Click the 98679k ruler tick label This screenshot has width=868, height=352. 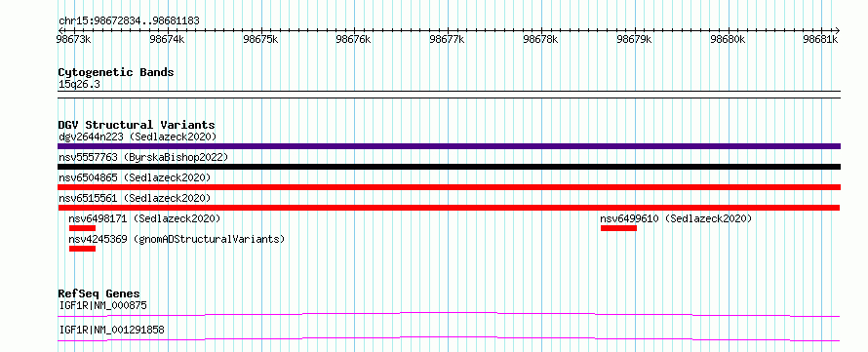pos(634,39)
